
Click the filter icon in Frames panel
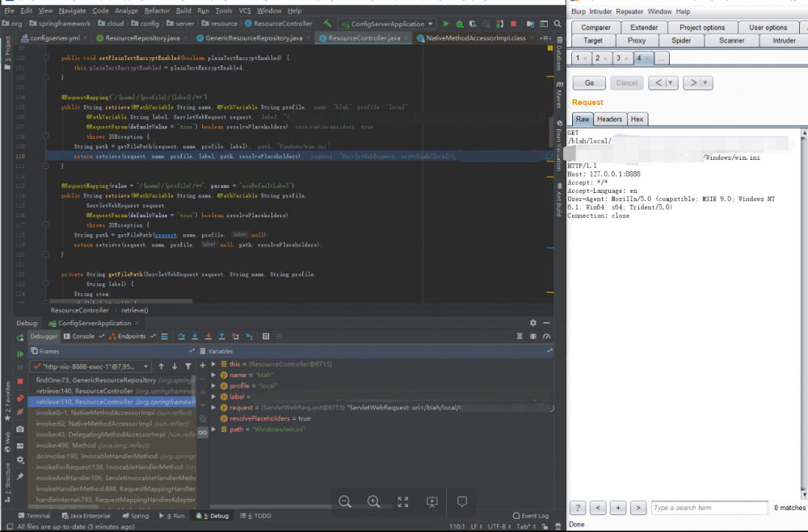point(188,367)
